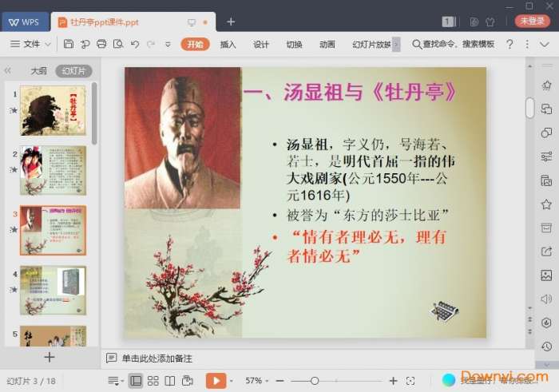
Task: Select the 牡丹亭ppt课件.ppt document tab
Action: click(x=133, y=22)
